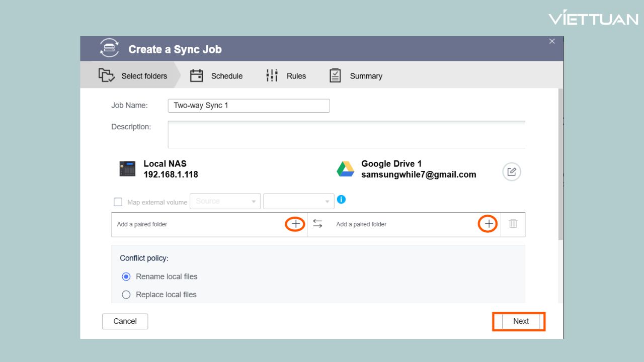Open the Summary step

coord(356,76)
